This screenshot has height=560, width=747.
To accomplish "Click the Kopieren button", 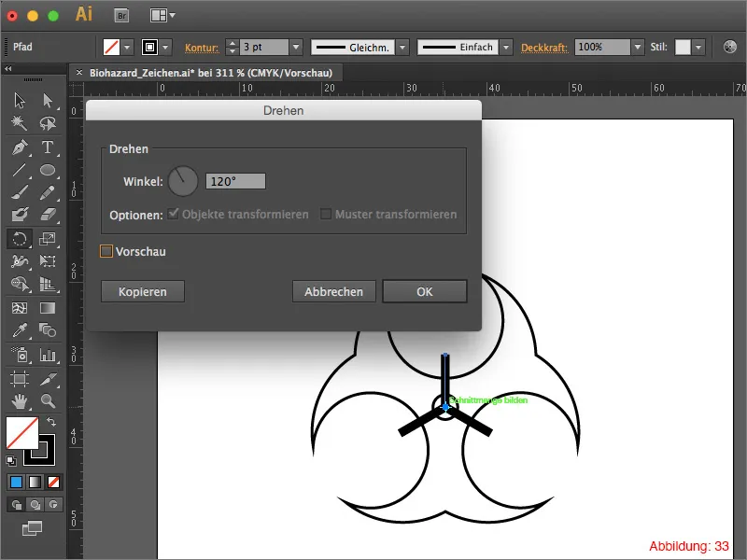I will pyautogui.click(x=143, y=291).
